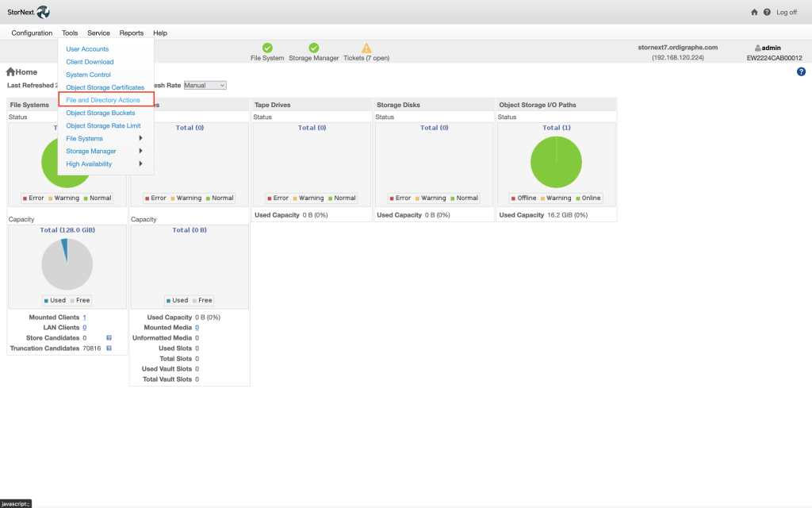Click the File System status check icon
This screenshot has width=812, height=508.
pos(267,48)
